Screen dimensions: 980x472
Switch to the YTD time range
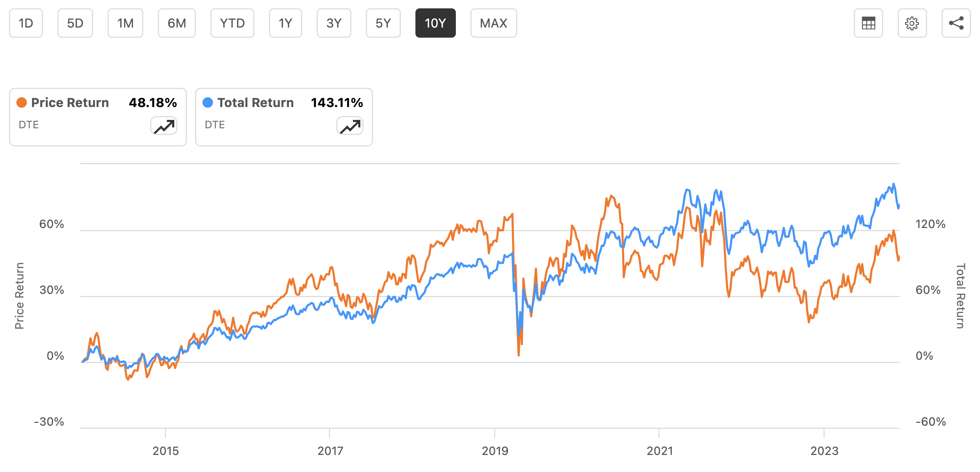coord(232,23)
